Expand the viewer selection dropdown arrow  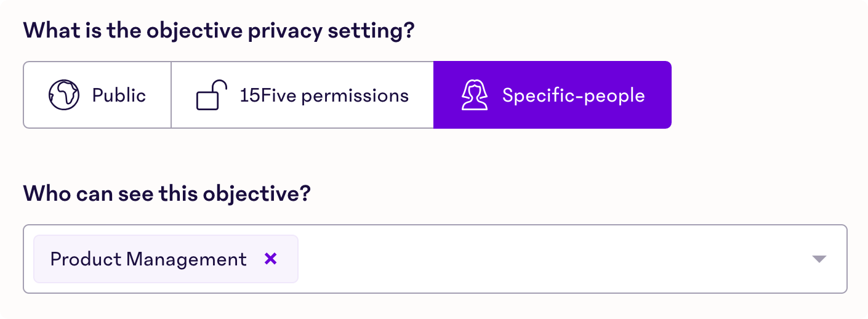point(819,259)
